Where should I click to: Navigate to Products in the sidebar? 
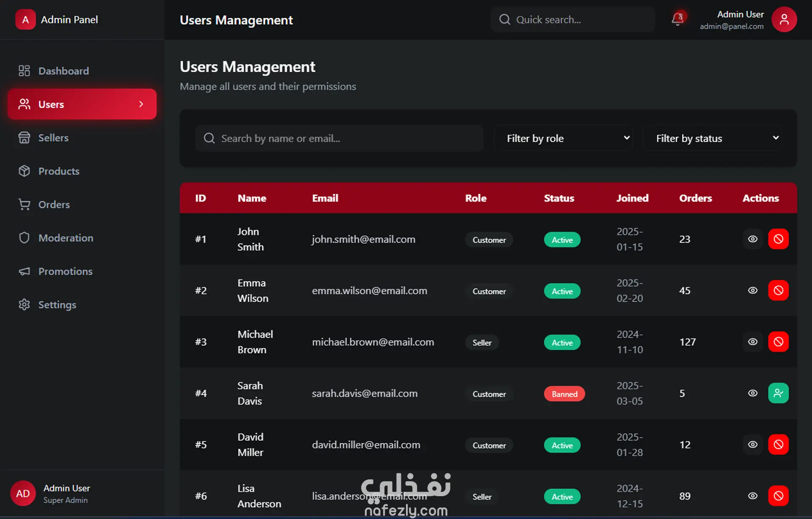coord(82,171)
